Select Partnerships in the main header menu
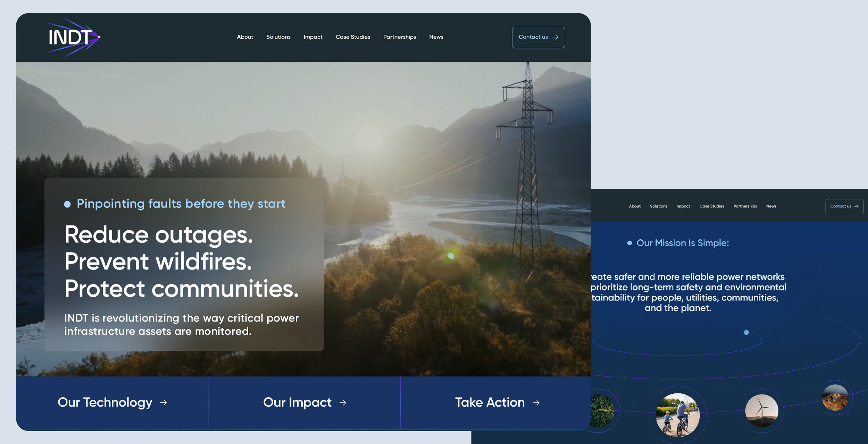Image resolution: width=868 pixels, height=444 pixels. pos(399,37)
